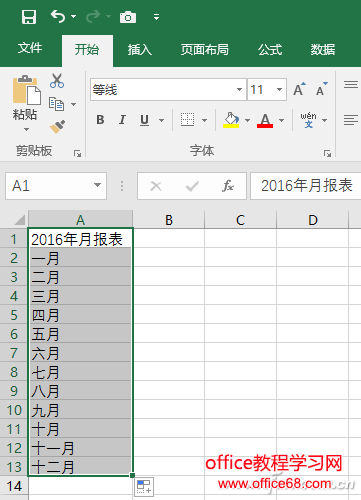Toggle Bold formatting

coord(100,120)
